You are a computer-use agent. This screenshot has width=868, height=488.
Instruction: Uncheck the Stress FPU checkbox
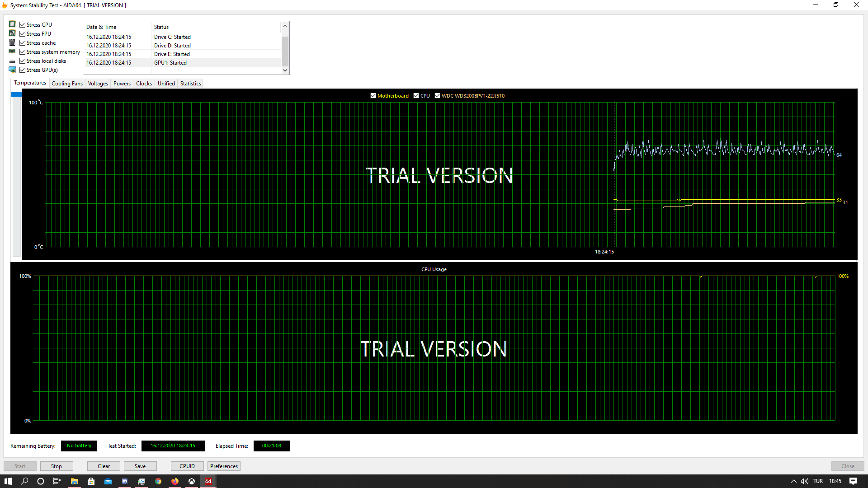[x=22, y=34]
